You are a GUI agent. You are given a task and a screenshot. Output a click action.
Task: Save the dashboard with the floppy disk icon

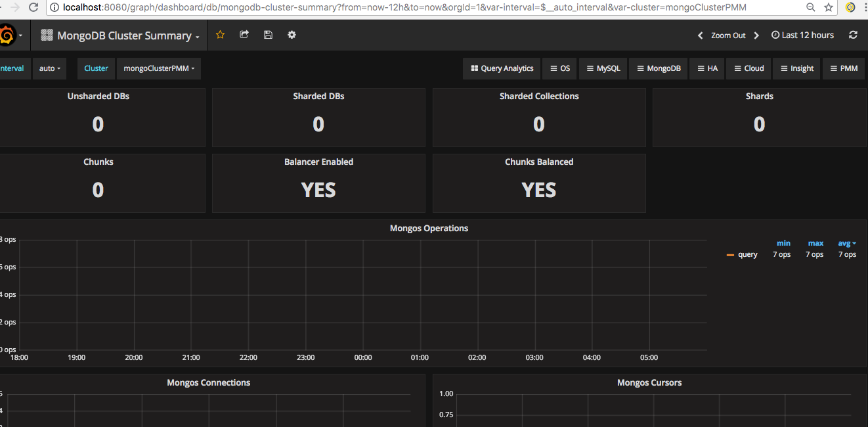tap(268, 35)
